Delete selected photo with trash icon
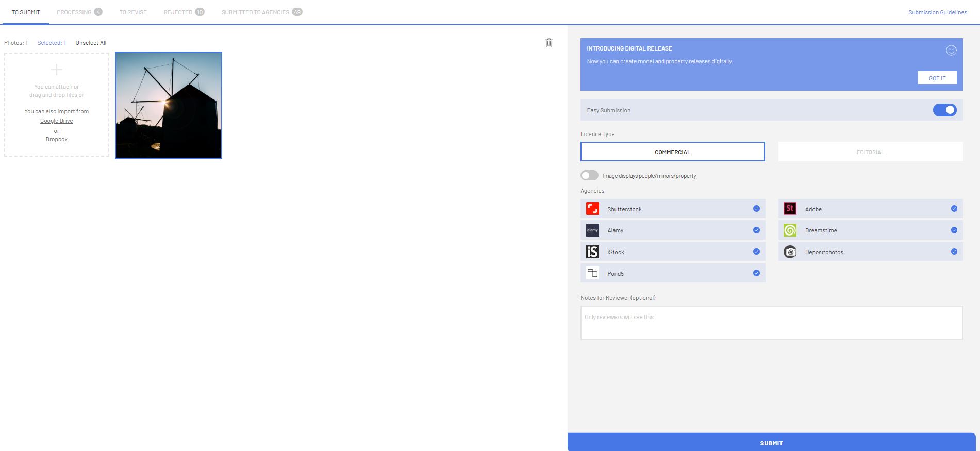Screen dimensions: 980x451 pyautogui.click(x=549, y=43)
